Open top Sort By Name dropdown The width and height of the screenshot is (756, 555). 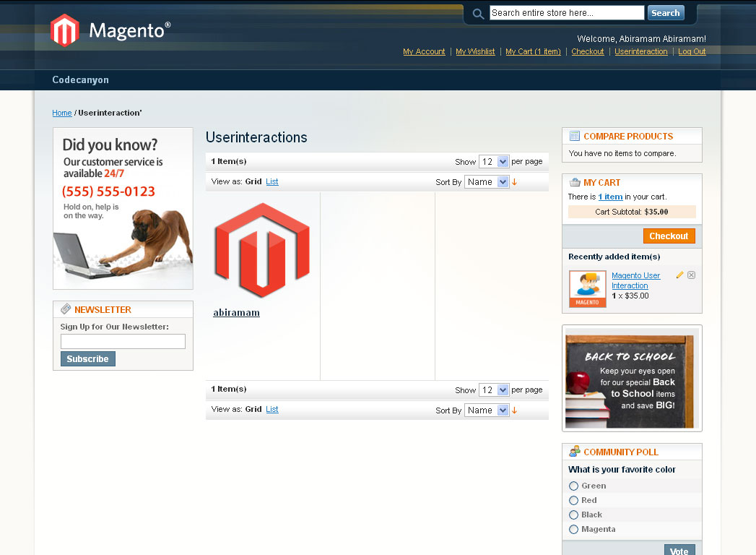click(x=487, y=182)
